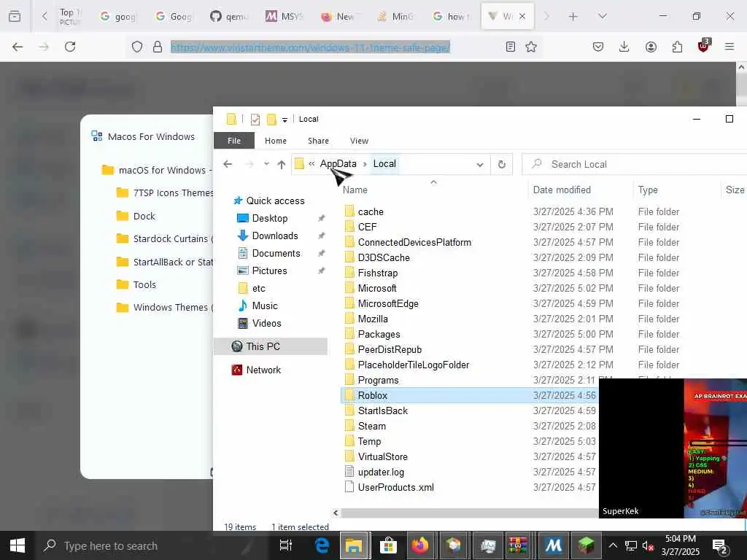Click the Search Local input field
The width and height of the screenshot is (747, 560).
[x=634, y=164]
